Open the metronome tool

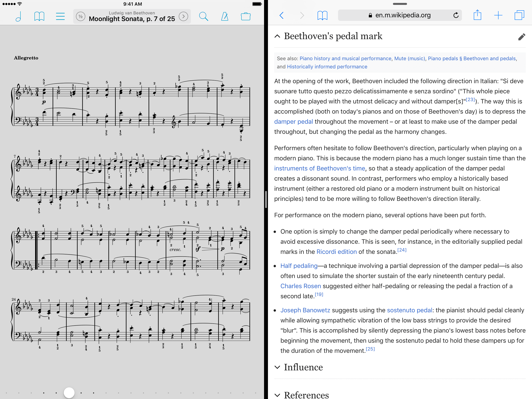tap(225, 16)
